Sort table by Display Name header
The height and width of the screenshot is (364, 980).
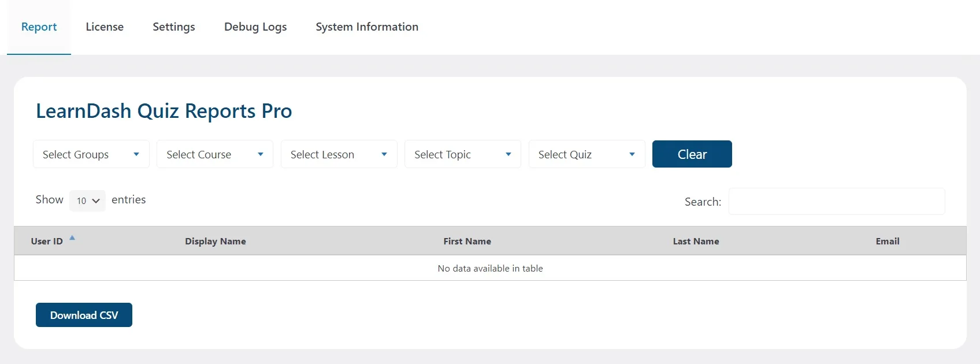pos(216,241)
